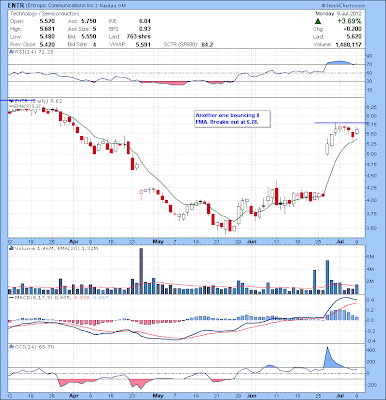The image size is (386, 400).
Task: Click the MACD(8,17,9) panel icon
Action: tap(11, 297)
